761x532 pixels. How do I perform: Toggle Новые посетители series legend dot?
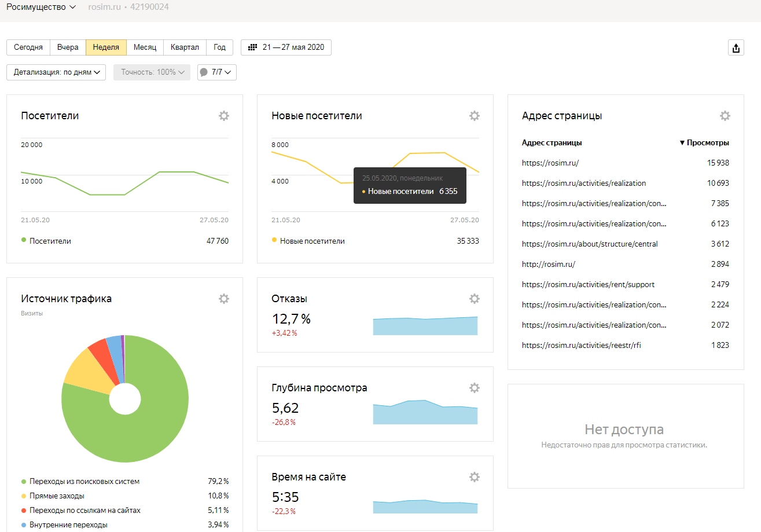274,240
